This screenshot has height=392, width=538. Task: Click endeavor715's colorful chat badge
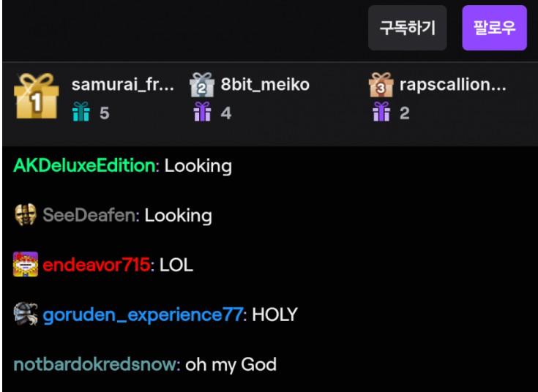tap(26, 264)
